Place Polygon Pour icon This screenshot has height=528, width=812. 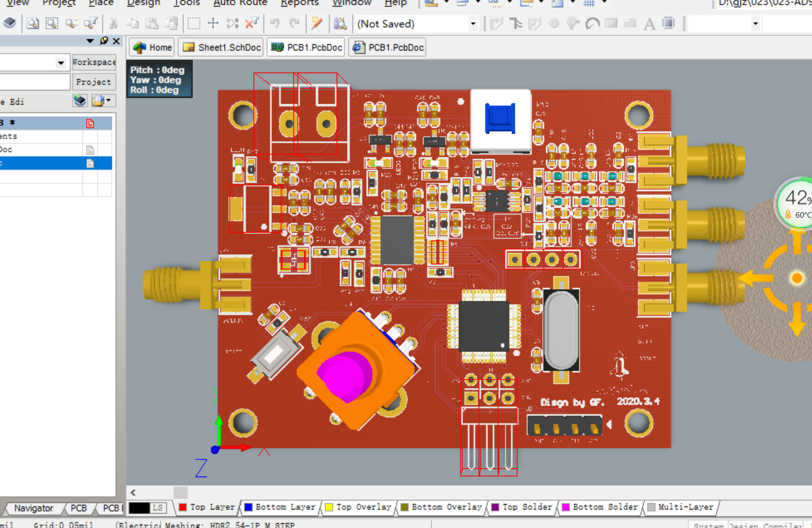click(x=630, y=23)
